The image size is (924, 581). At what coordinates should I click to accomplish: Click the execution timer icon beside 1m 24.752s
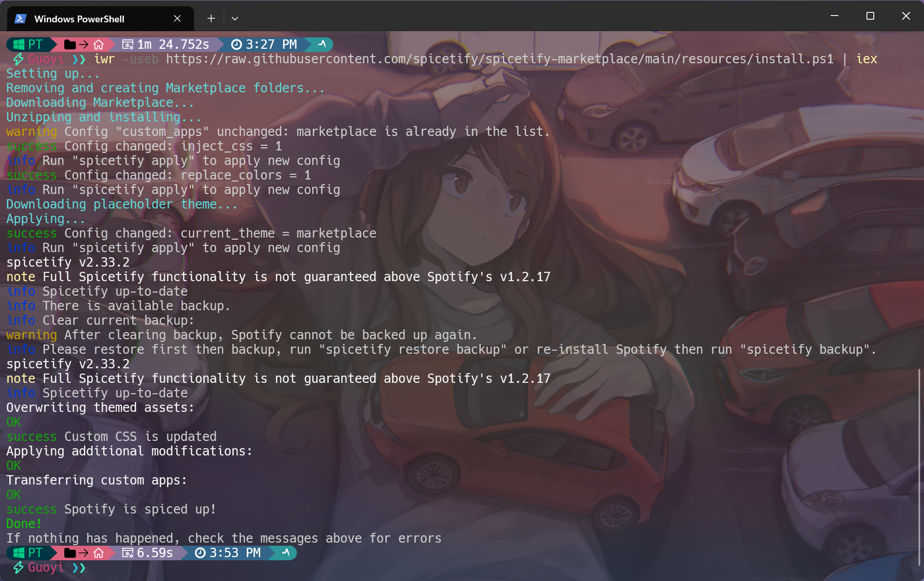128,45
